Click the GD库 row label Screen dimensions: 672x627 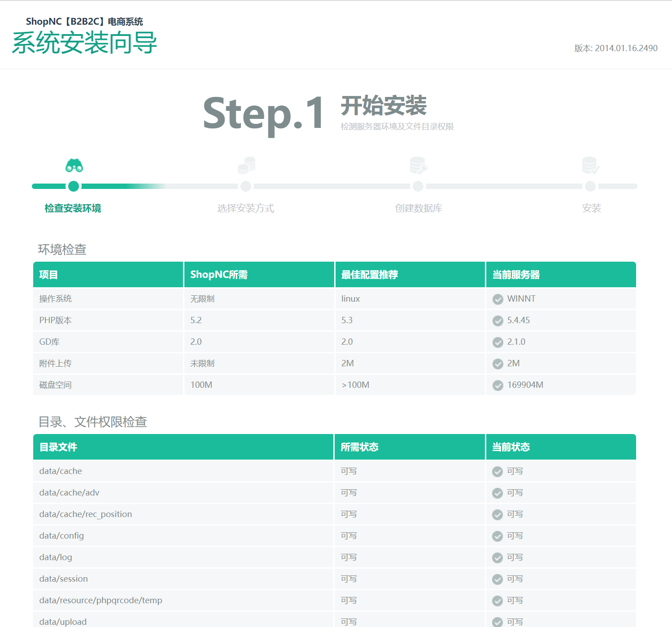(x=49, y=342)
